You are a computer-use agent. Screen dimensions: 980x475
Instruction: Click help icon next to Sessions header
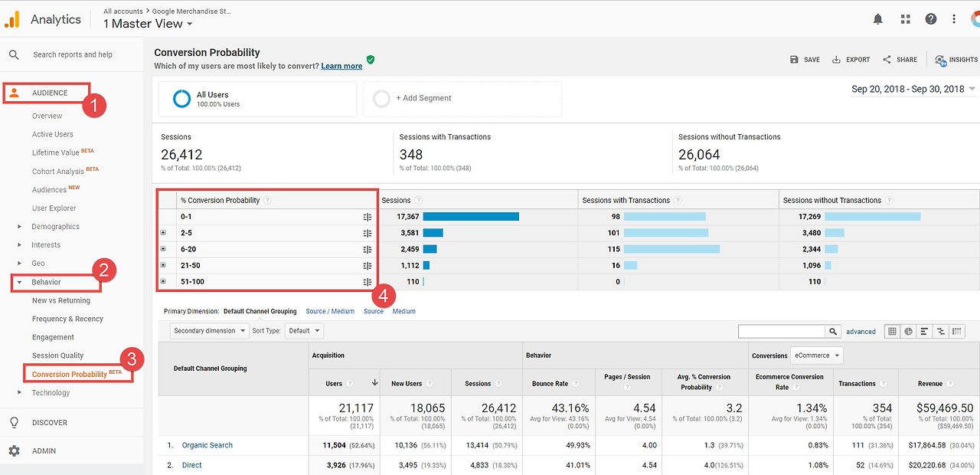coord(418,201)
